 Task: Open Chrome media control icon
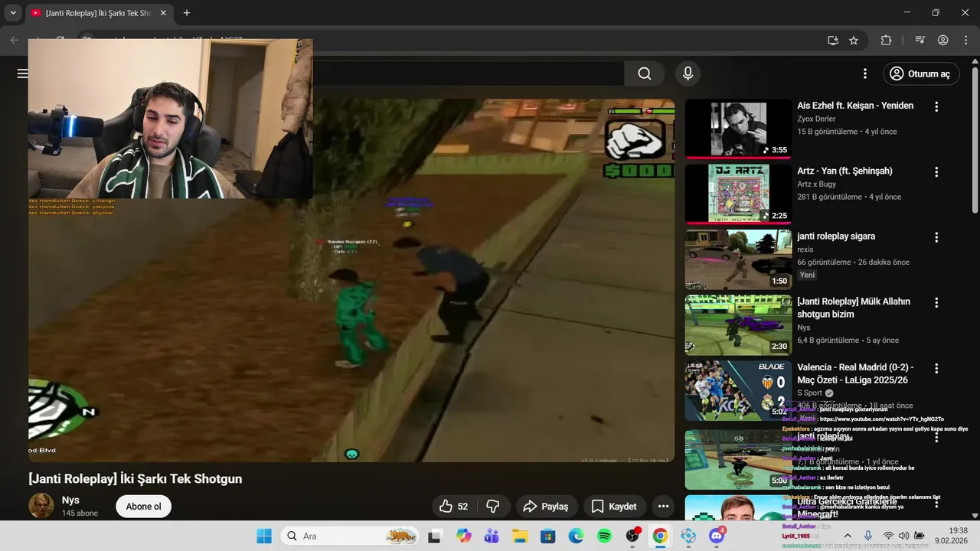click(x=920, y=40)
